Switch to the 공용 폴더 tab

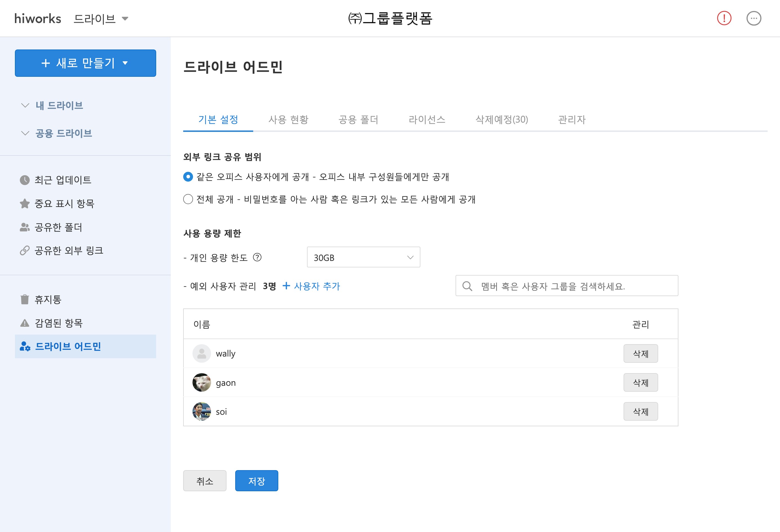(358, 120)
